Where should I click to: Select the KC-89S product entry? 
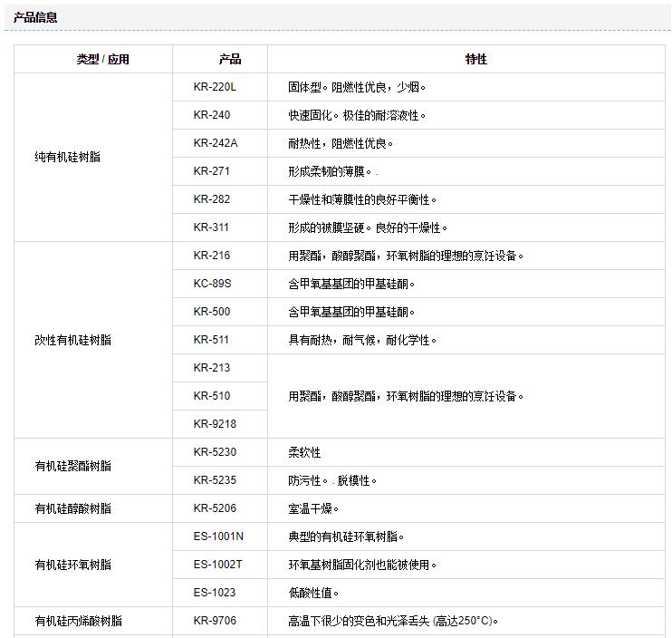pos(213,284)
